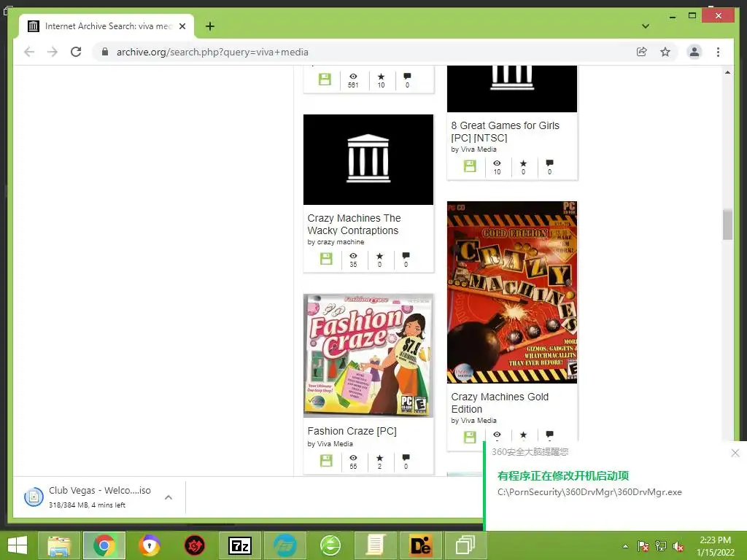Click the favorites star showing 10

[x=381, y=76]
